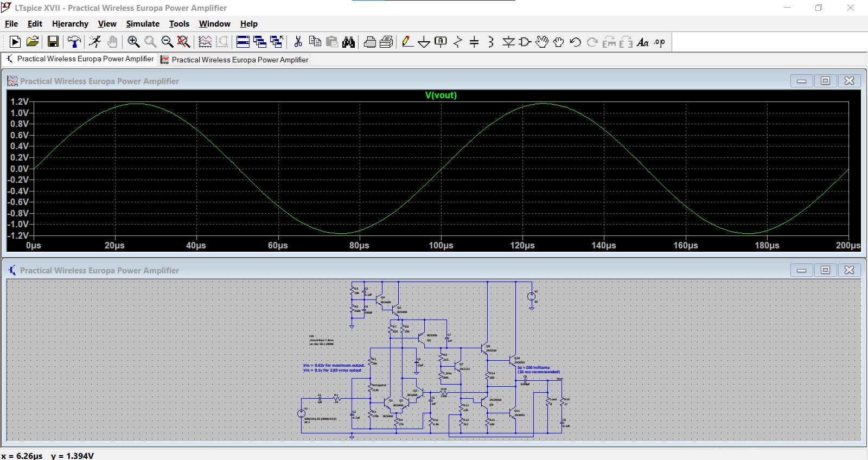Select the Move open-hand tool
This screenshot has width=868, height=460.
tap(542, 42)
